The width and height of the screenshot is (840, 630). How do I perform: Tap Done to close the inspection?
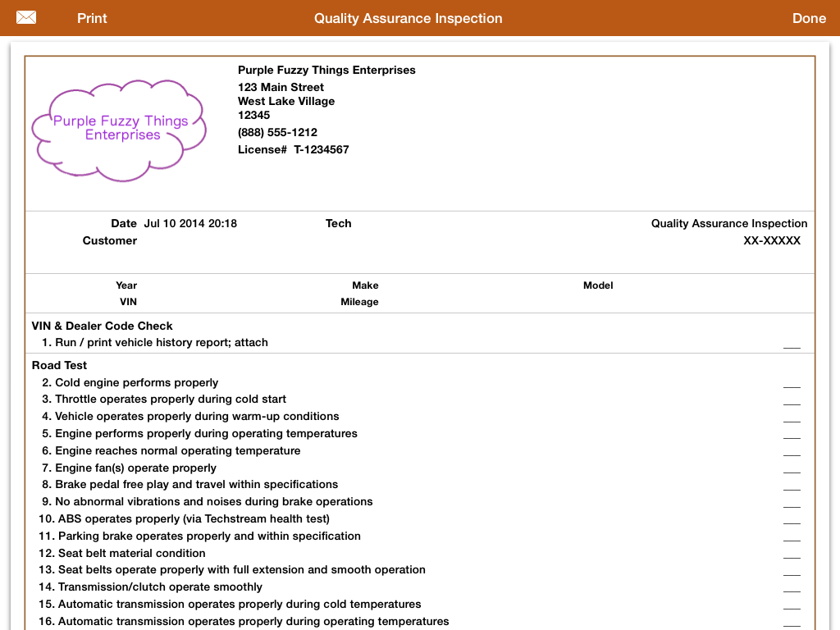pos(808,18)
